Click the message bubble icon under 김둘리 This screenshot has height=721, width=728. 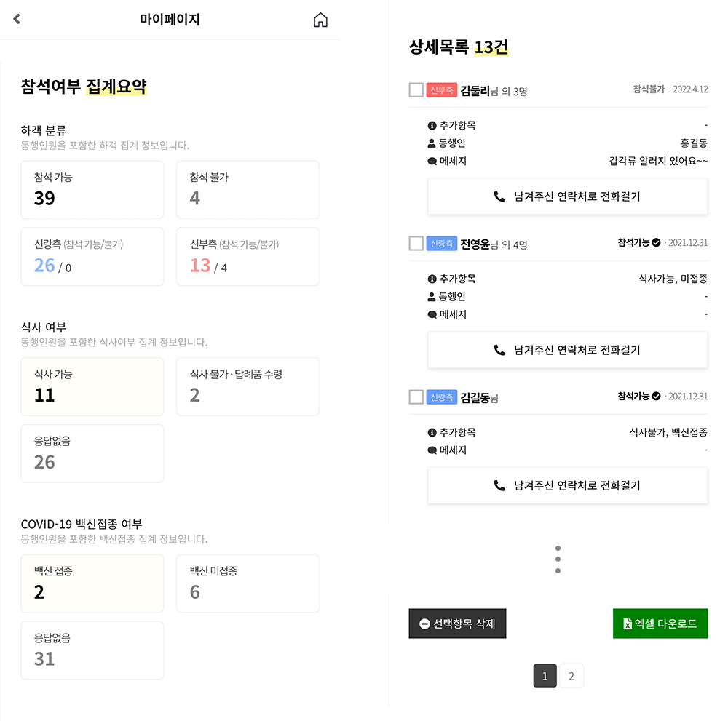click(432, 162)
